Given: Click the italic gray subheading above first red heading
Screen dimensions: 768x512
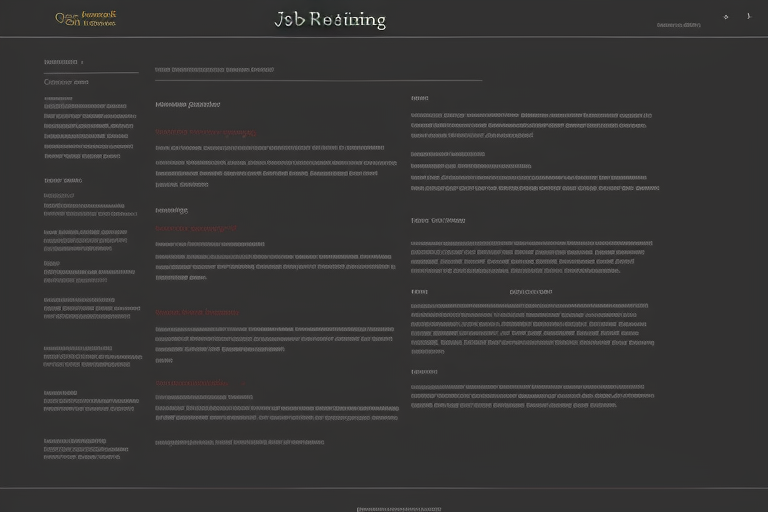Looking at the screenshot, I should 188,104.
